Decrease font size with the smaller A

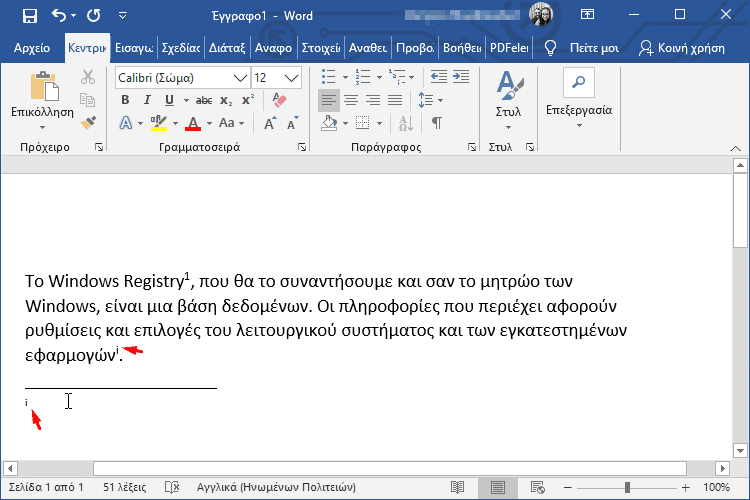[293, 123]
